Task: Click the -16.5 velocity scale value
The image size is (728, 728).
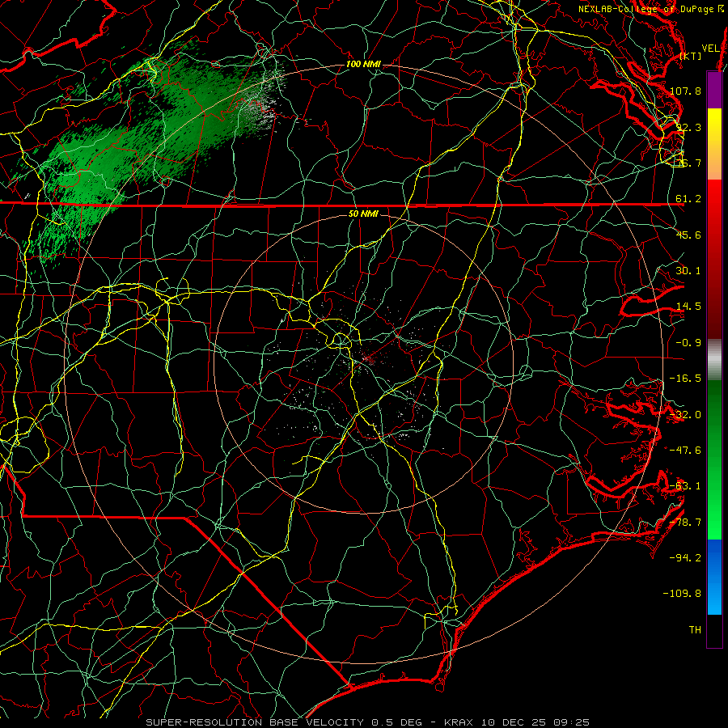Action: (x=685, y=379)
